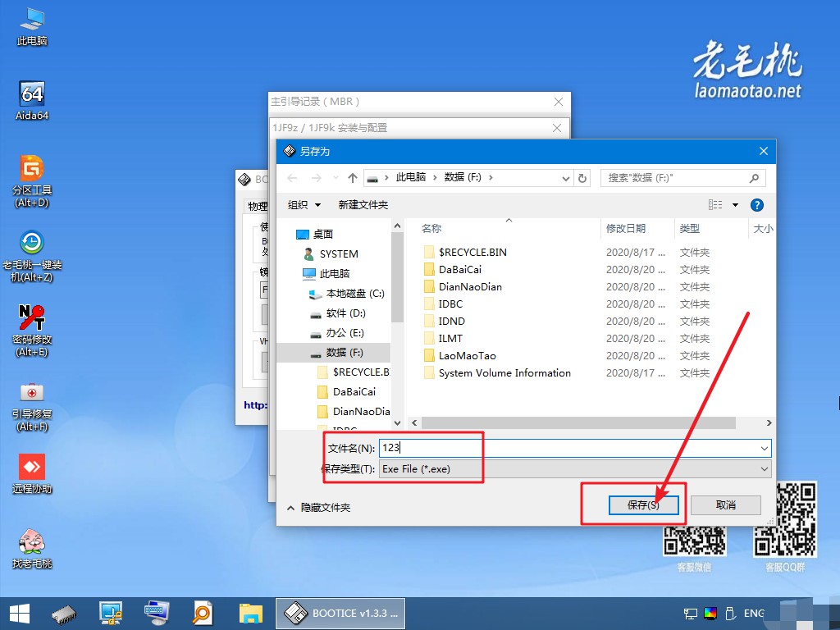Go back in the Save As dialog
840x630 pixels.
pyautogui.click(x=292, y=178)
